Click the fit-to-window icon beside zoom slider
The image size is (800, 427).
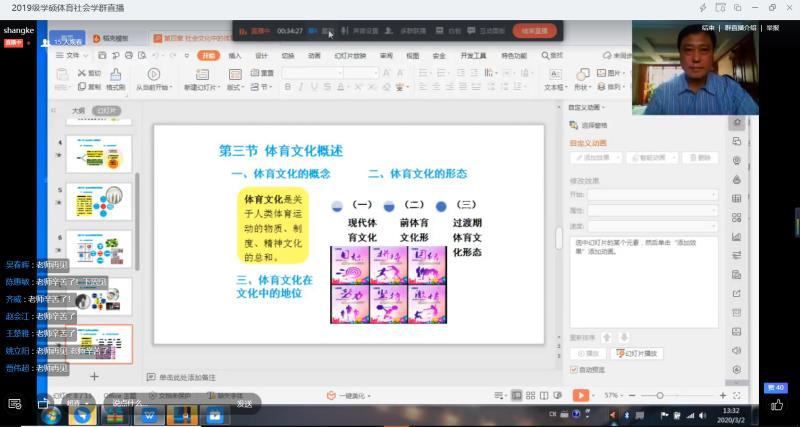pos(737,395)
